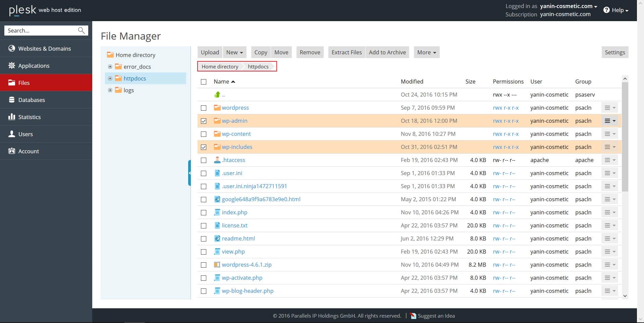644x323 pixels.
Task: Open row actions menu for wp-admin
Action: [x=610, y=121]
